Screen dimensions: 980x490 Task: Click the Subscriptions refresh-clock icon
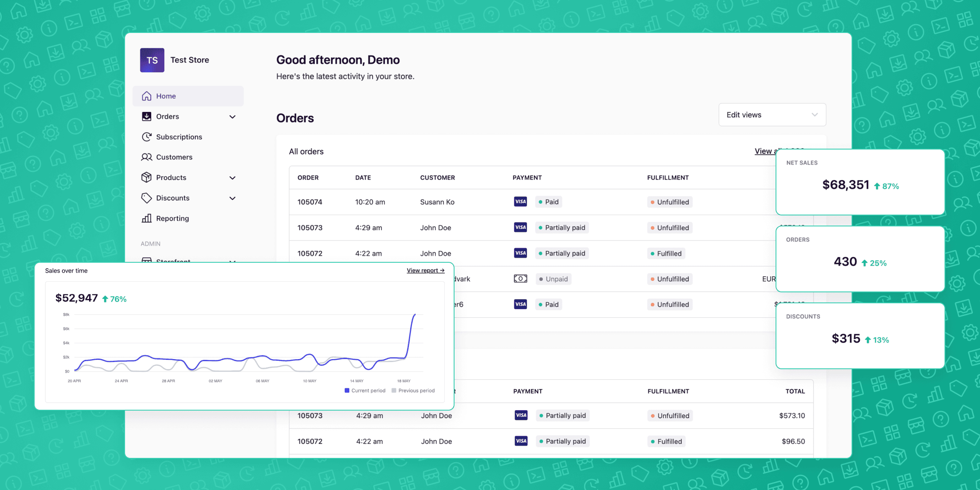click(147, 137)
